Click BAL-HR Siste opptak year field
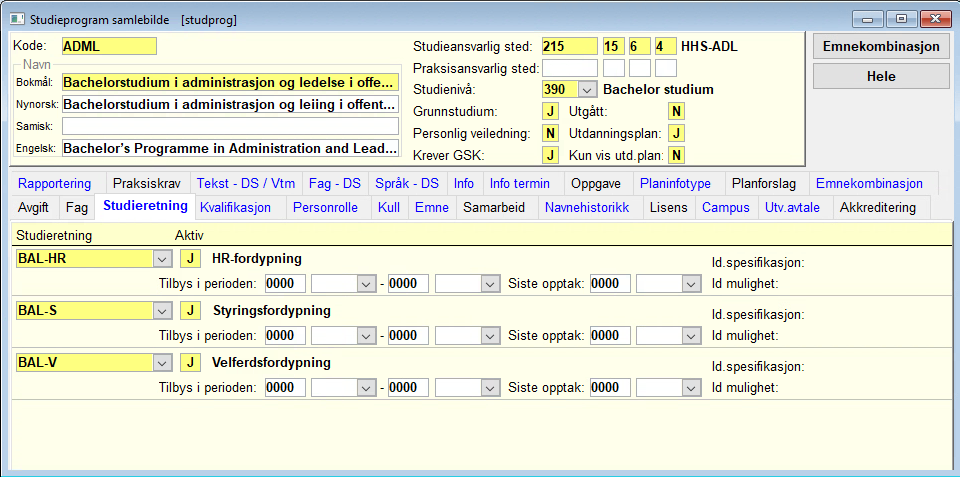960x477 pixels. click(x=610, y=284)
